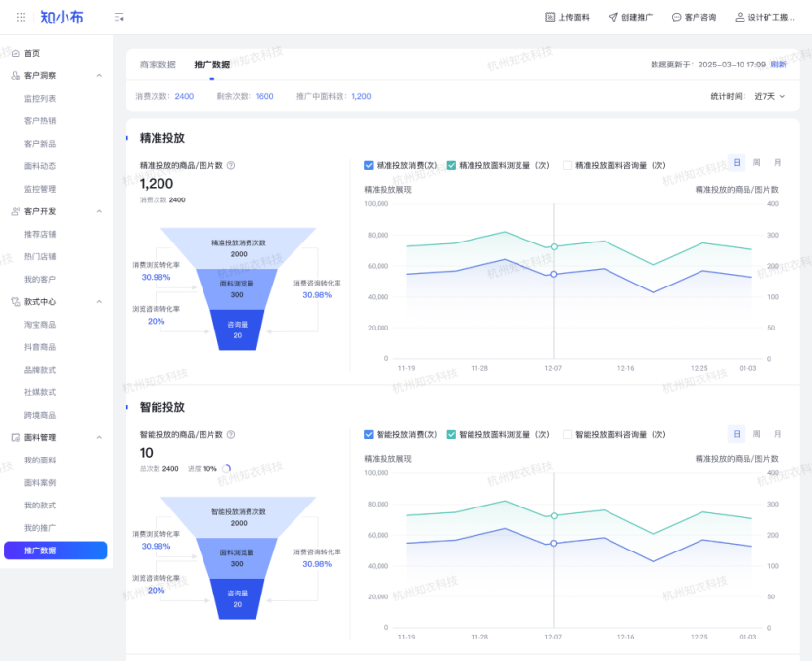Click the 款式中心 section icon

tap(16, 302)
